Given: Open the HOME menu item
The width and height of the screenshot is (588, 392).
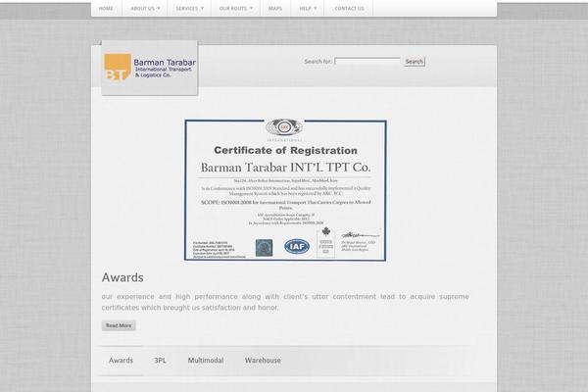Looking at the screenshot, I should (x=106, y=8).
